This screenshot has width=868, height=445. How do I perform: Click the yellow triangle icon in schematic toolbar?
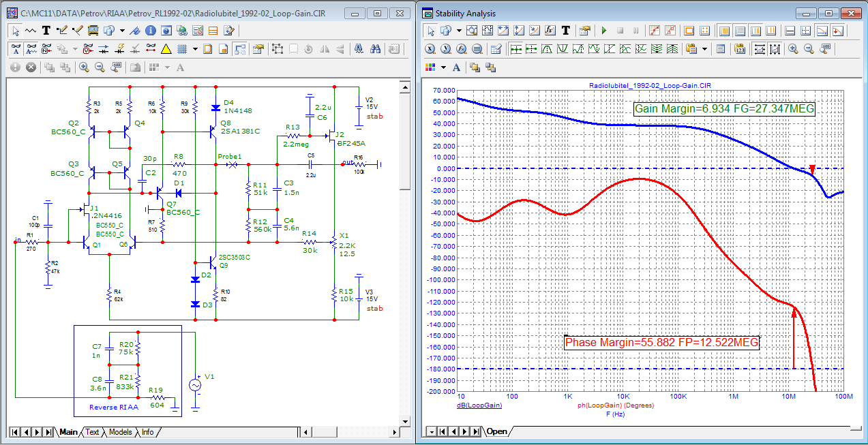tap(166, 48)
